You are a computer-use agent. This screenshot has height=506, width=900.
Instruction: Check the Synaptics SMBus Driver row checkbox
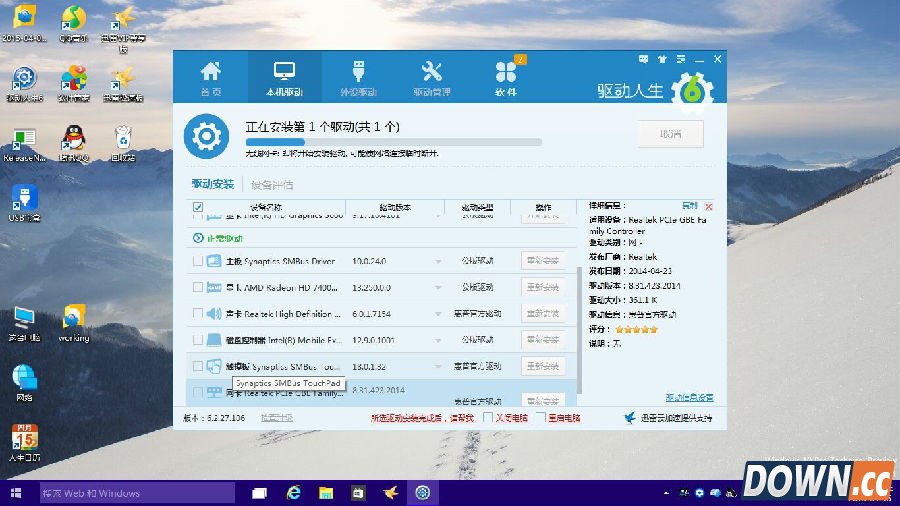coord(197,261)
